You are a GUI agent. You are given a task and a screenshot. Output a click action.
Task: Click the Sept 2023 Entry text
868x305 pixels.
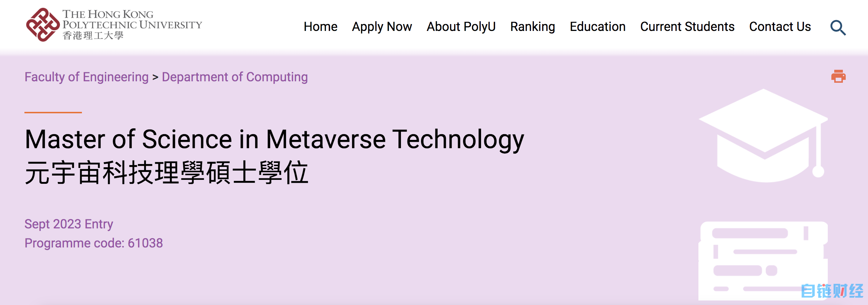pos(69,224)
